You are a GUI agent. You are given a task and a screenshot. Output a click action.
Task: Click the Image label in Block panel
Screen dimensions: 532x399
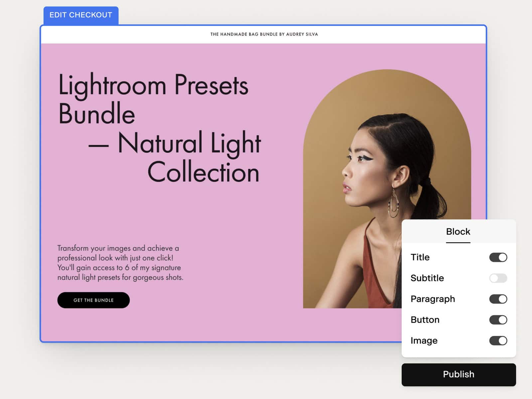(x=424, y=341)
